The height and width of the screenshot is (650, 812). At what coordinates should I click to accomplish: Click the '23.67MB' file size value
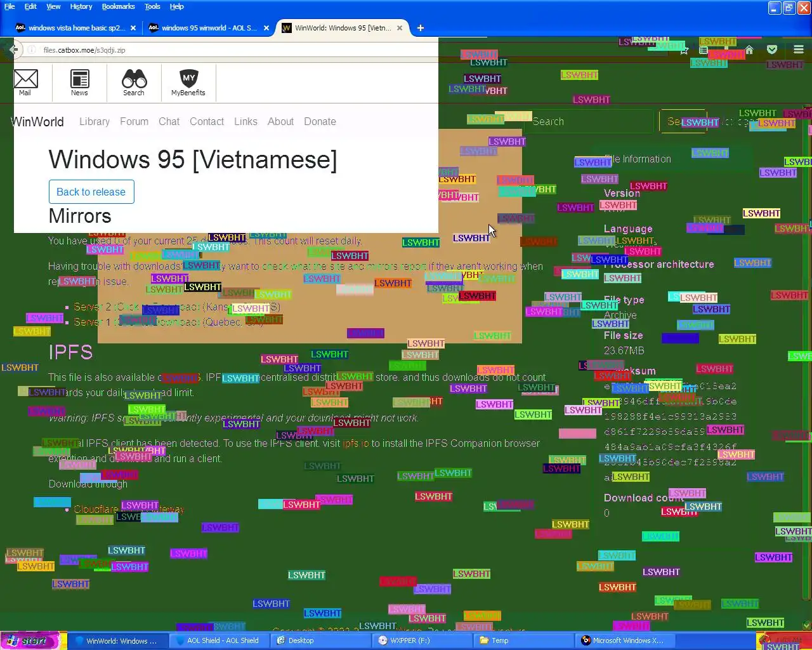[624, 350]
